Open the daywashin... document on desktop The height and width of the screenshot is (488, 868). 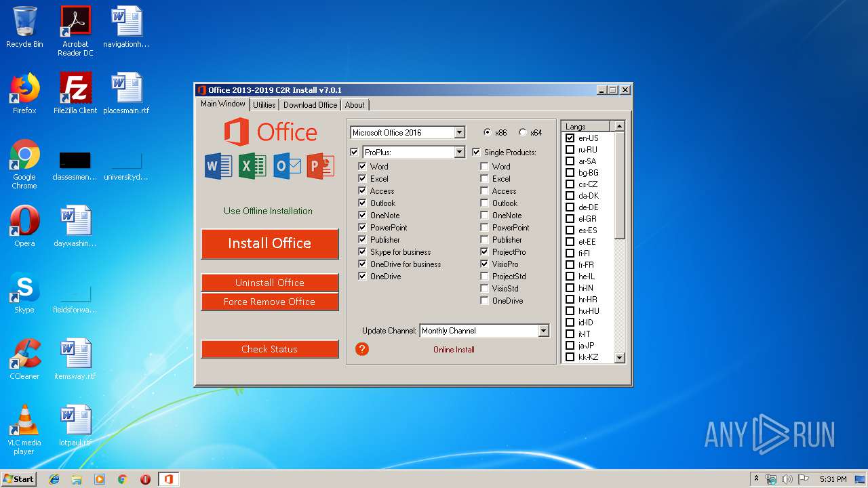click(x=75, y=226)
